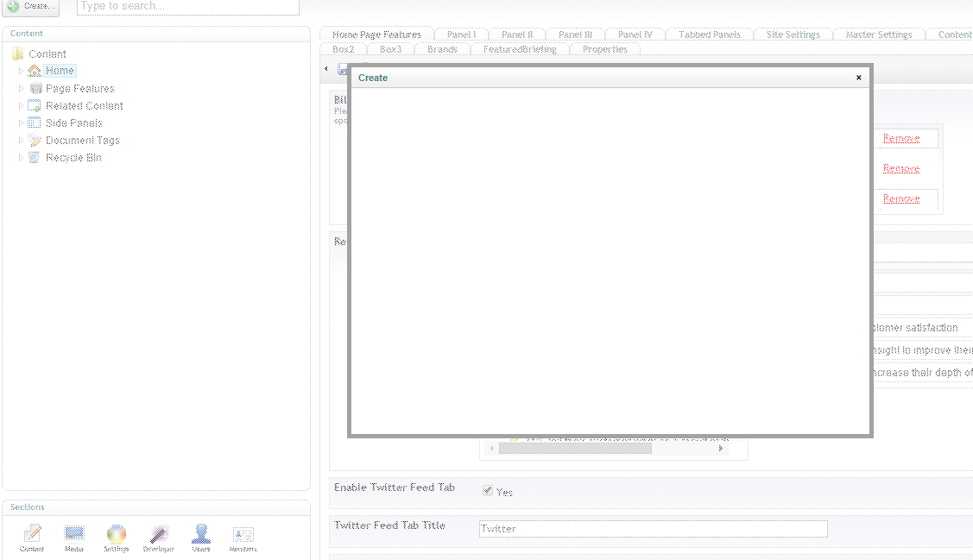Toggle Enable Twitter Feed Tab checkbox
The width and height of the screenshot is (973, 560).
488,491
